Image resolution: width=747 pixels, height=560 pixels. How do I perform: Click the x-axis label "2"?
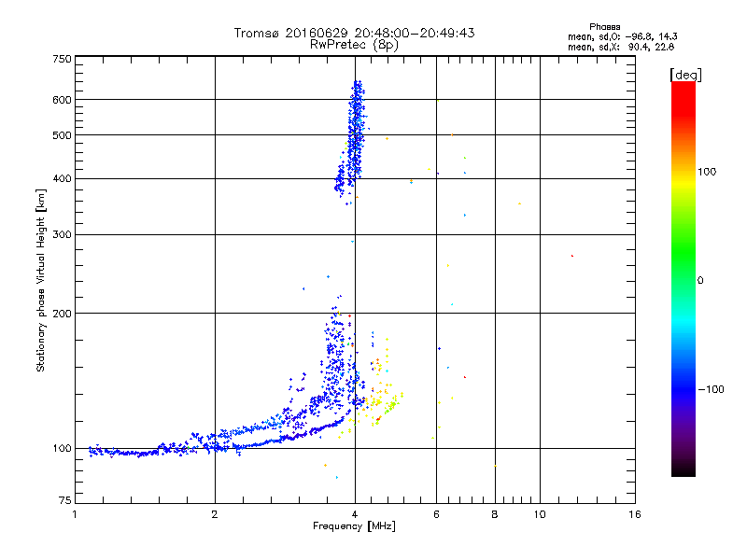click(x=215, y=514)
